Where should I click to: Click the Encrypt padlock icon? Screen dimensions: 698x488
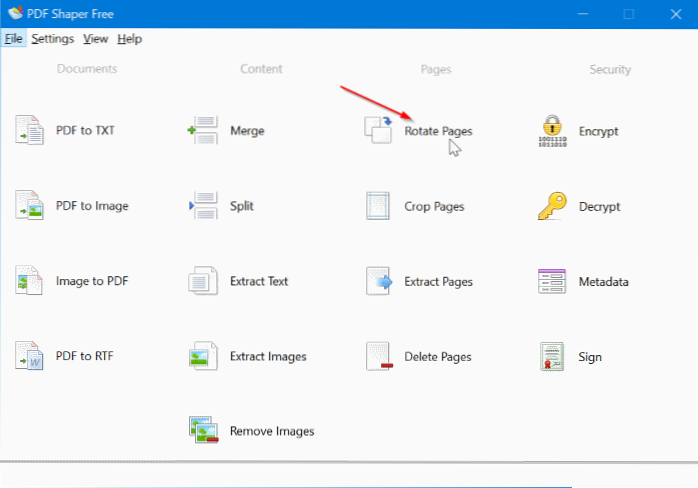click(x=552, y=131)
